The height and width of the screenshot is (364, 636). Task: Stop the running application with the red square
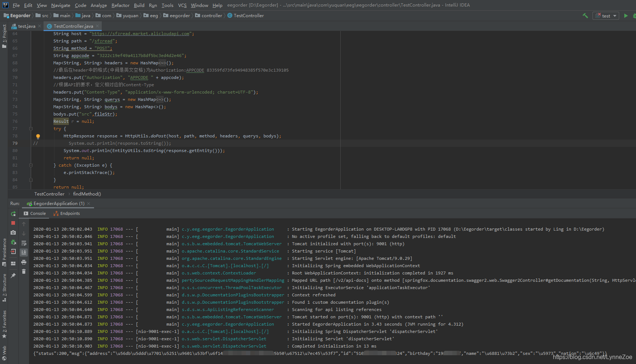13,223
